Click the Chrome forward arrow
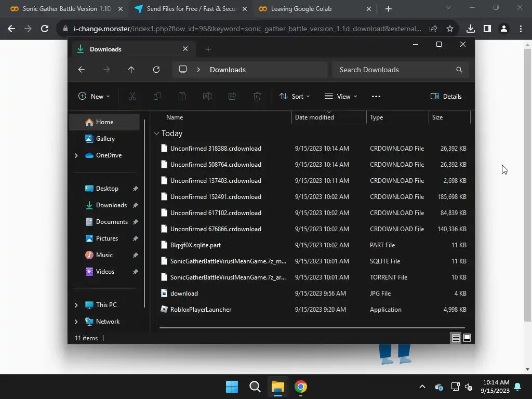 click(x=28, y=29)
